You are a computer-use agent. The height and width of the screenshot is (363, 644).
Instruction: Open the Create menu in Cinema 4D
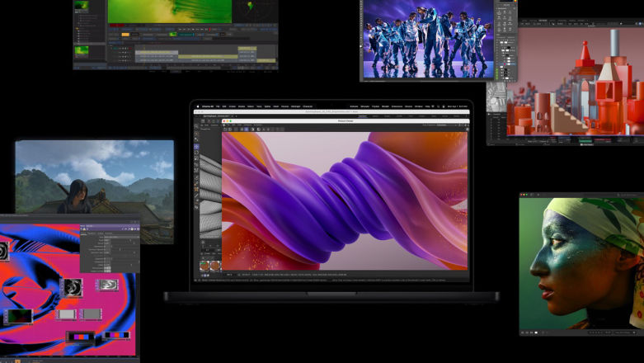click(x=232, y=106)
